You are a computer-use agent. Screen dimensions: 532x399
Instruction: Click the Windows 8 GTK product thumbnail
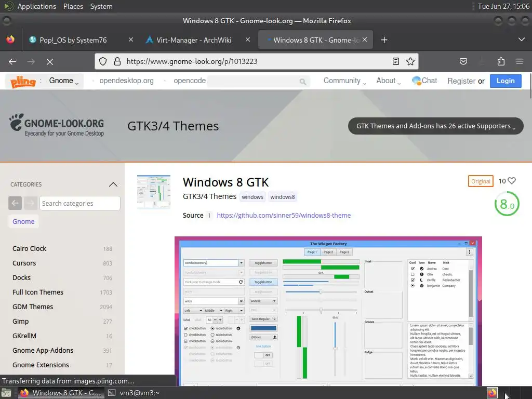tap(154, 192)
